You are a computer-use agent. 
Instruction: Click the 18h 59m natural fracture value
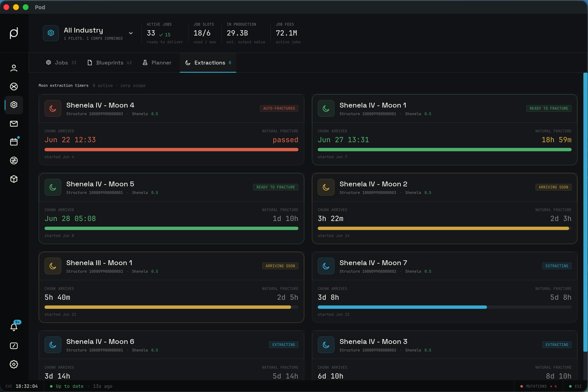click(x=556, y=140)
